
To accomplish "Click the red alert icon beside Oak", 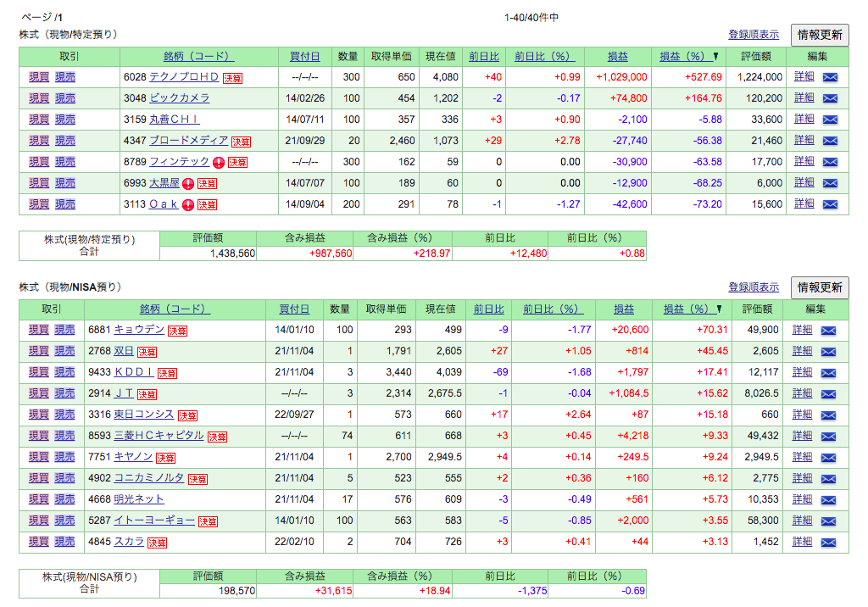I will (188, 205).
